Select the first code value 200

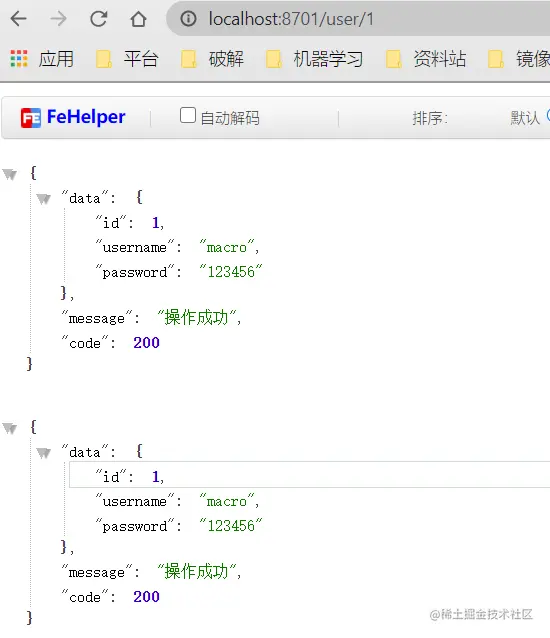click(x=146, y=343)
